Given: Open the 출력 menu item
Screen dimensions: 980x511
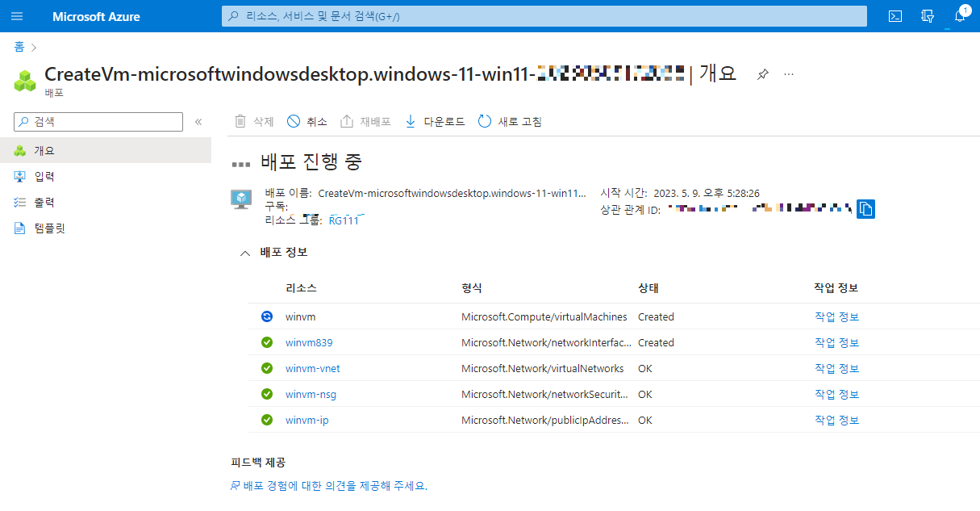Looking at the screenshot, I should tap(106, 202).
